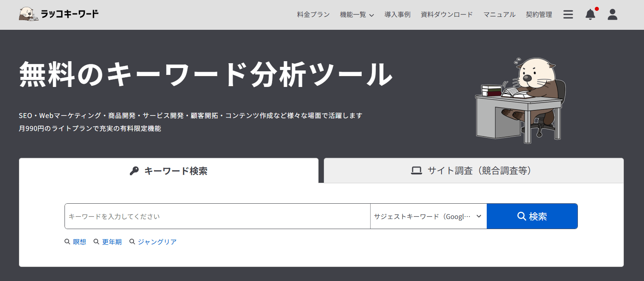
Task: Click the otter at desk illustration
Action: (x=521, y=100)
